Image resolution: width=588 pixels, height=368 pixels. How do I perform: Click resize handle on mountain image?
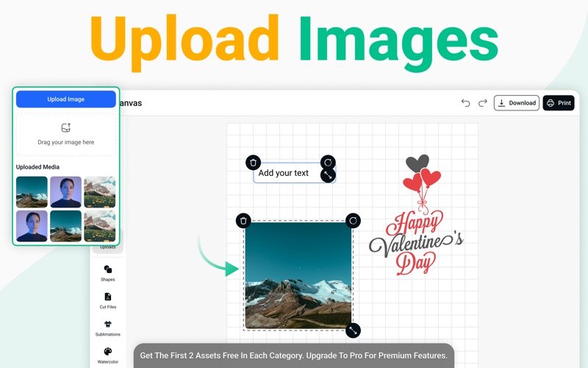(x=353, y=330)
